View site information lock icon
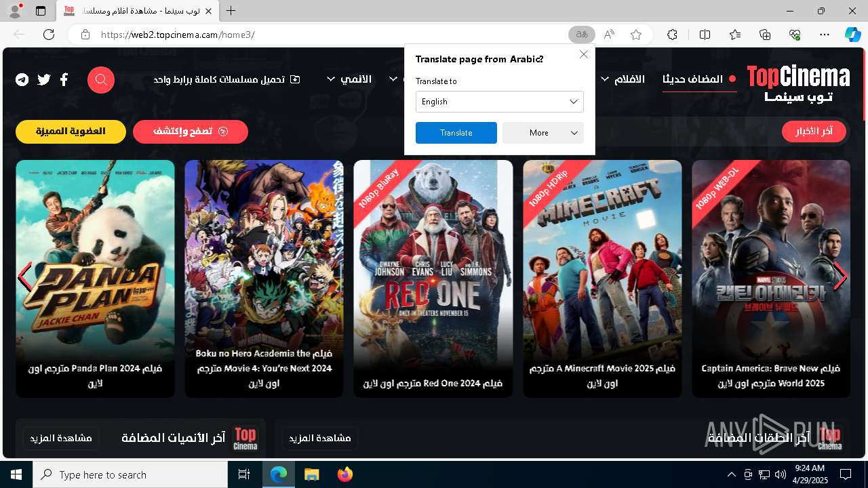 [x=85, y=35]
